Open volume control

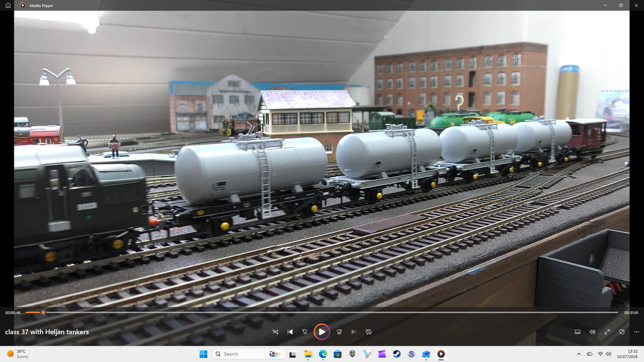(x=592, y=332)
